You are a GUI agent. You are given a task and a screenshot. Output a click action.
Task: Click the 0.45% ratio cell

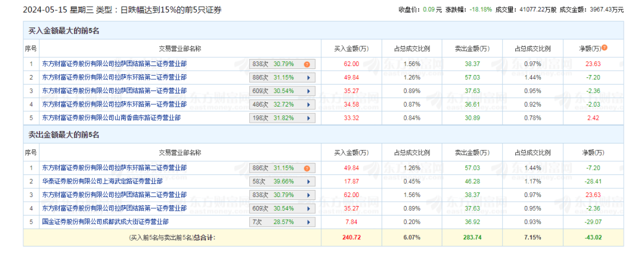tap(412, 182)
